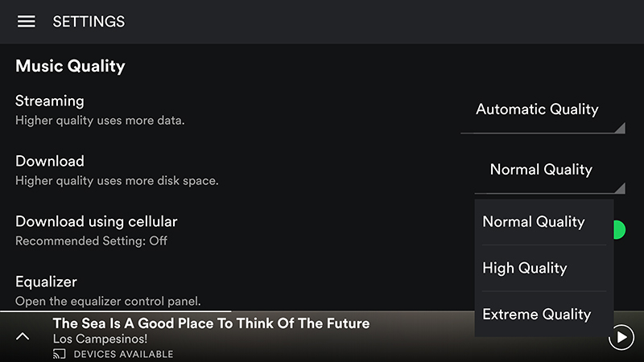Click the DEVICES AVAILABLE label
The height and width of the screenshot is (362, 644).
tap(123, 354)
